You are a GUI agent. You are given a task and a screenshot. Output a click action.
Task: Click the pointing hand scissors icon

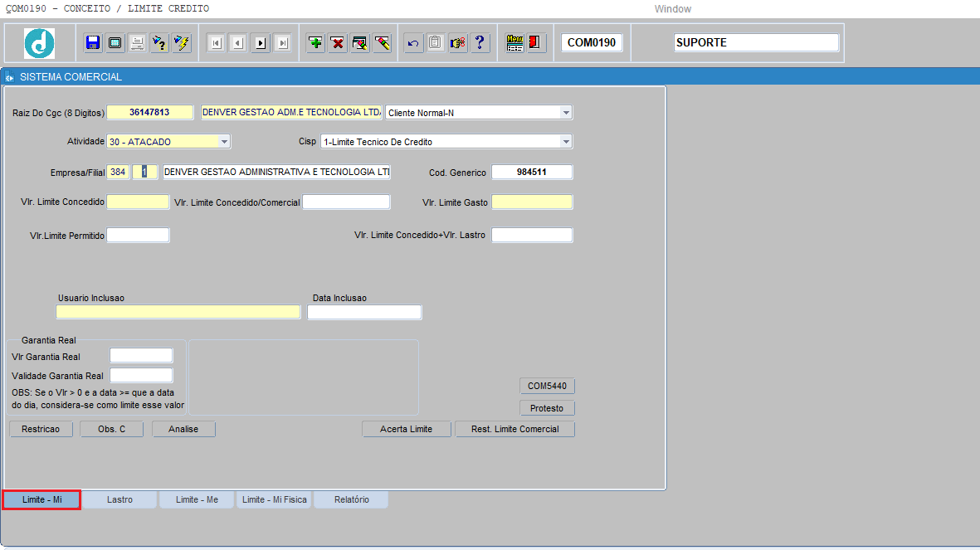pyautogui.click(x=458, y=42)
